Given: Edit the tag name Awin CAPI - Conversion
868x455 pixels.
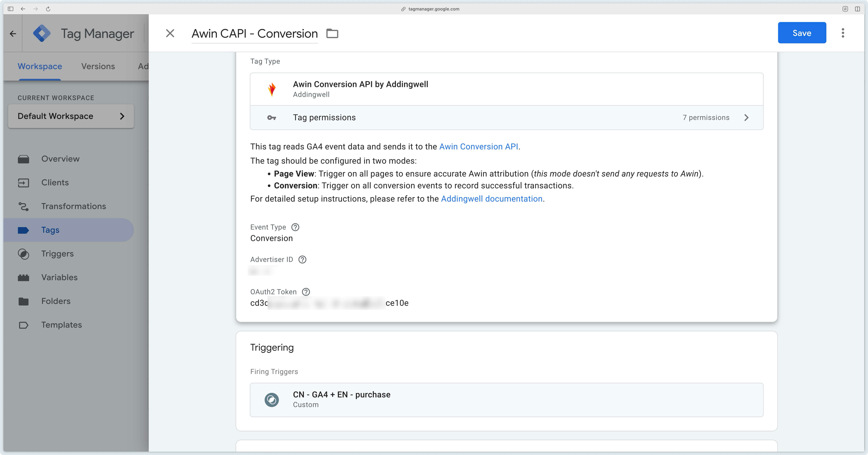Looking at the screenshot, I should tap(255, 34).
